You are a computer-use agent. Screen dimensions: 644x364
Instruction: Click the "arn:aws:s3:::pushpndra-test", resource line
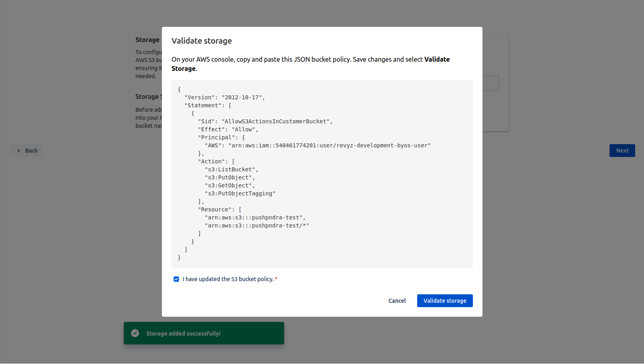(x=255, y=217)
